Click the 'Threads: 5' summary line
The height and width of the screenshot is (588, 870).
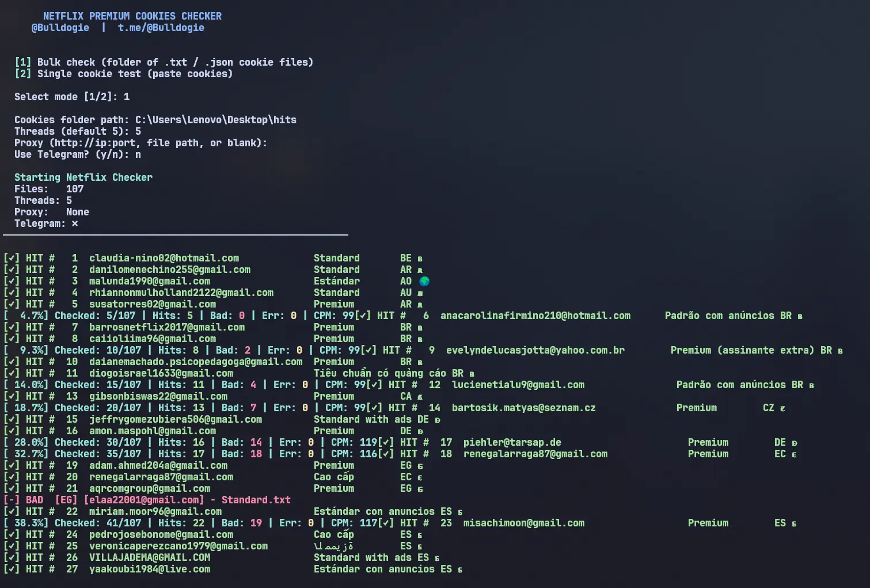43,200
